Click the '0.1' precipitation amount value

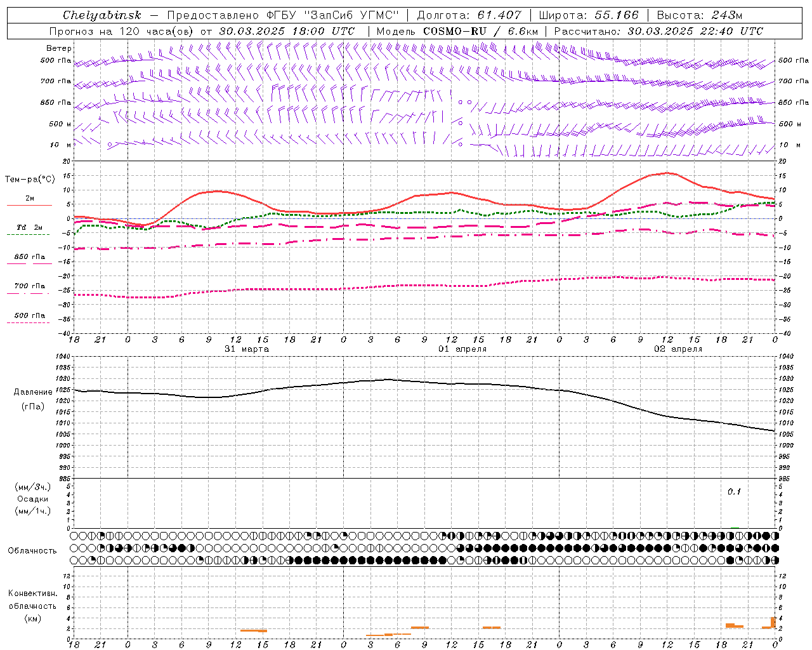click(734, 492)
